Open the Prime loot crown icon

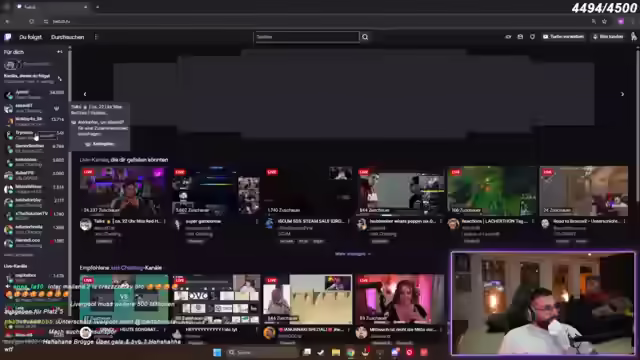coord(508,37)
